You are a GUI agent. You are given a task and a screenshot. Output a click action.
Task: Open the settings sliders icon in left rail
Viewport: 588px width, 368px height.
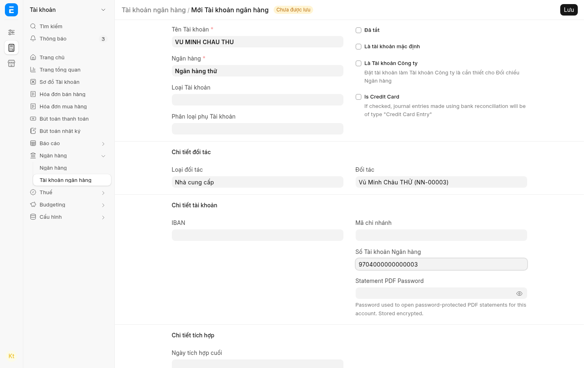pos(11,32)
